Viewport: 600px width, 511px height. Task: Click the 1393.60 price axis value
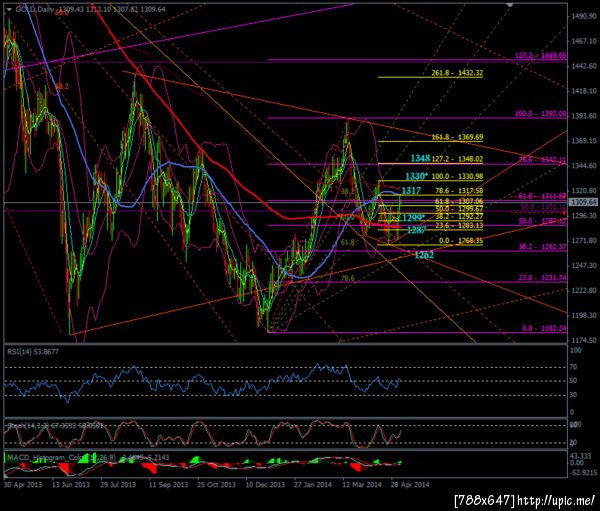[x=584, y=116]
